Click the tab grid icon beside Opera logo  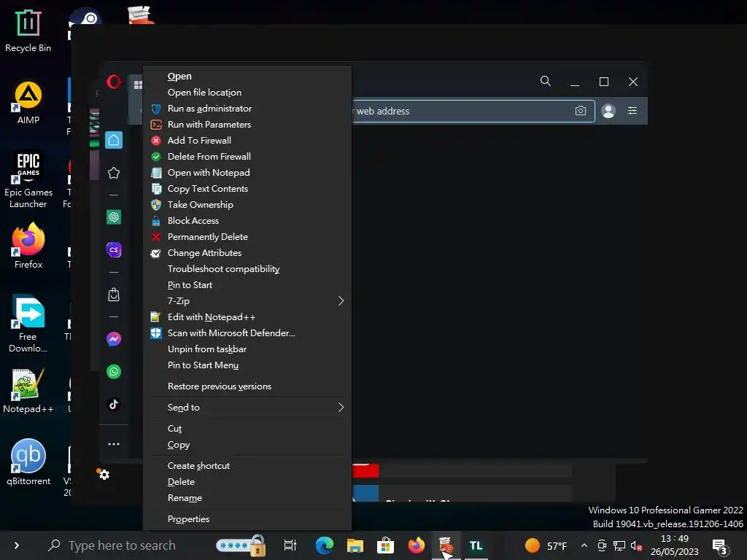(138, 85)
